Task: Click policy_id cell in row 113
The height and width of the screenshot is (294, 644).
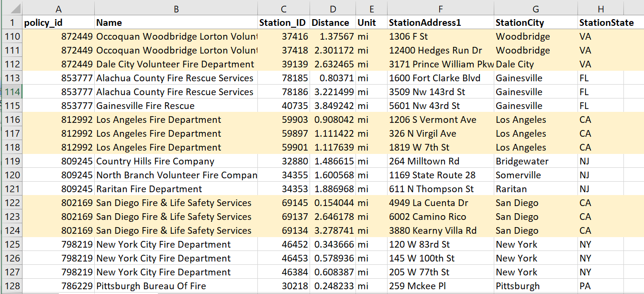Action: click(x=59, y=78)
